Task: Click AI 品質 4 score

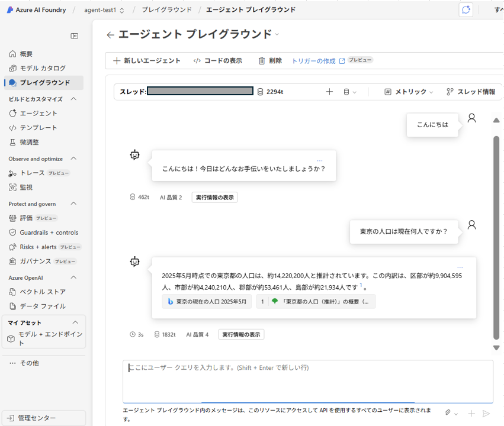Action: (x=197, y=334)
